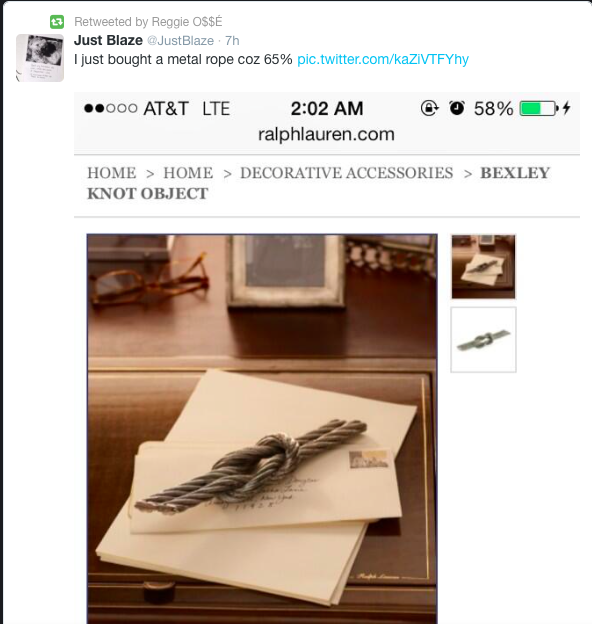The width and height of the screenshot is (592, 624).
Task: Tap the rotation lock status icon
Action: pyautogui.click(x=430, y=108)
